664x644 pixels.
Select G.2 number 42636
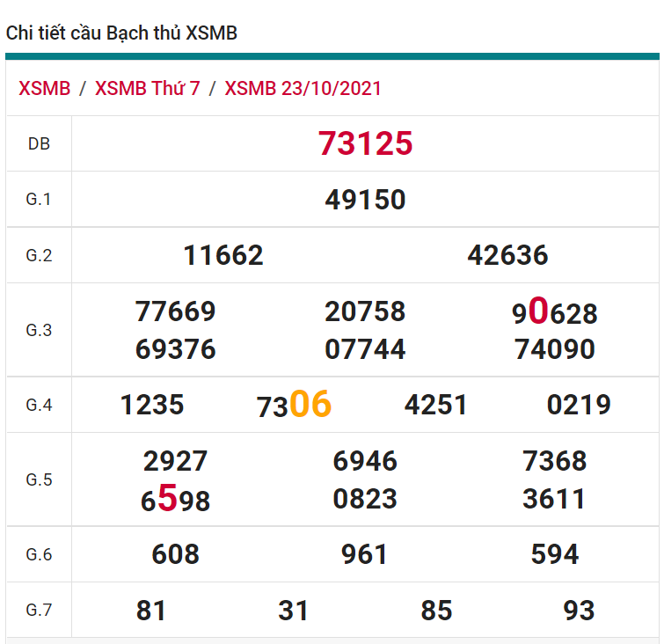coord(507,256)
